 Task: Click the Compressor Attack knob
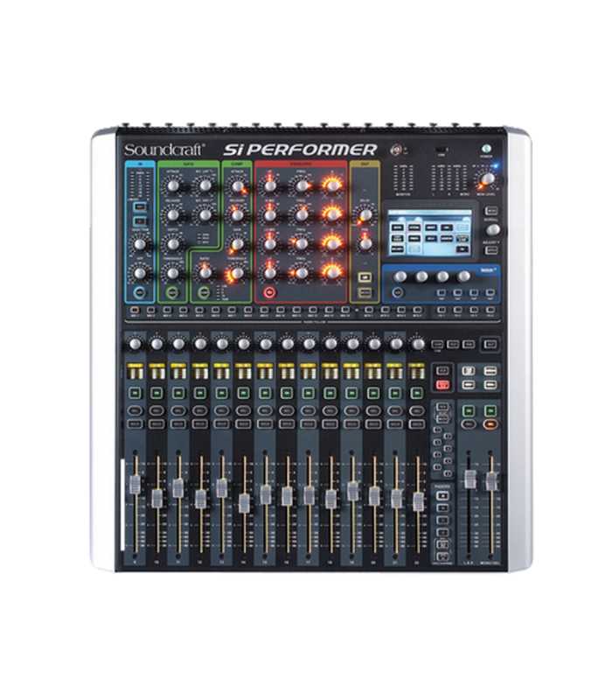(237, 185)
